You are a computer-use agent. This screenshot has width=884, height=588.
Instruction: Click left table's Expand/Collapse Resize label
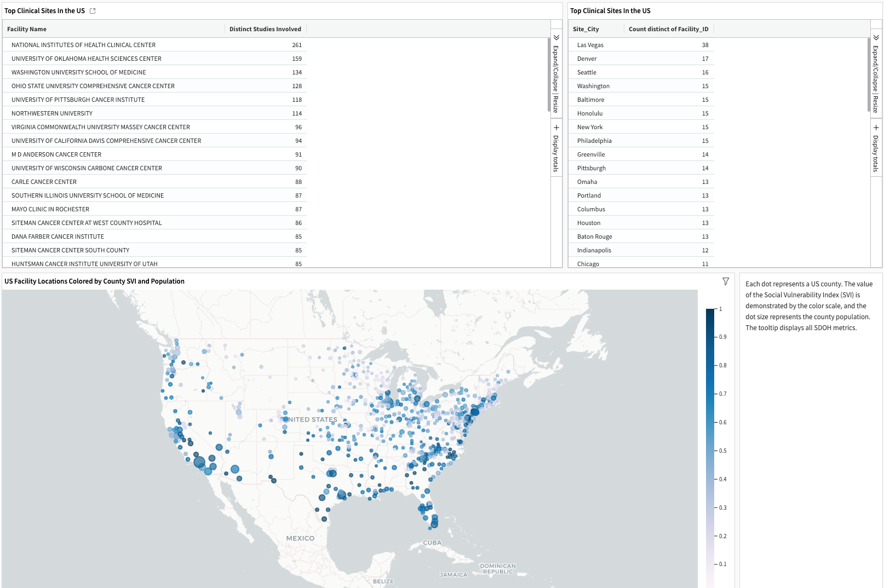click(556, 79)
